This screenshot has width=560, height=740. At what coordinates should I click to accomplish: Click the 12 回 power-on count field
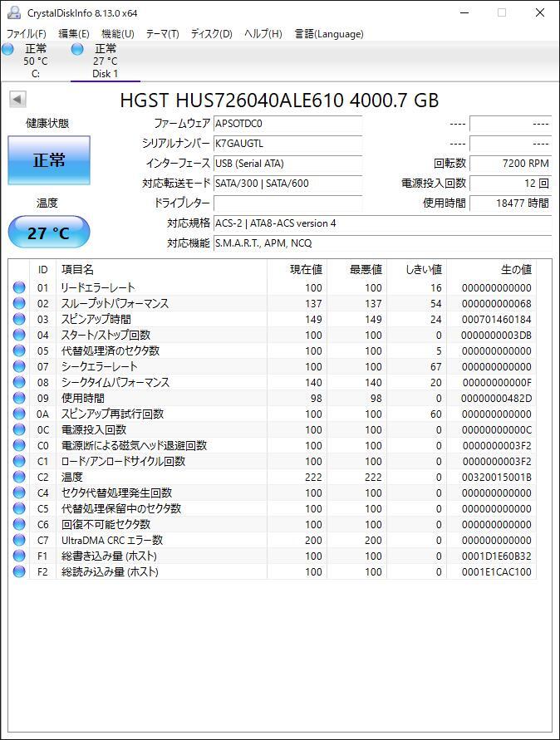click(510, 183)
